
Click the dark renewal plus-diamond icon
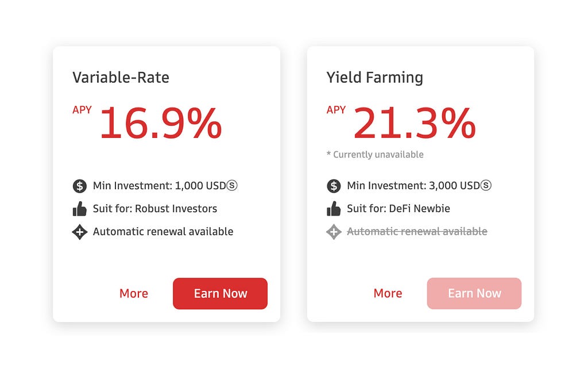coord(79,232)
